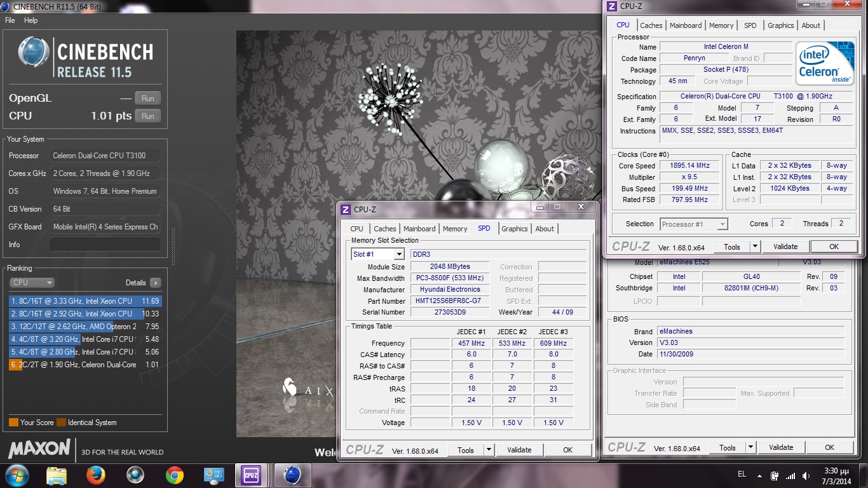Run the OpenGL benchmark
868x488 pixels.
[x=148, y=98]
